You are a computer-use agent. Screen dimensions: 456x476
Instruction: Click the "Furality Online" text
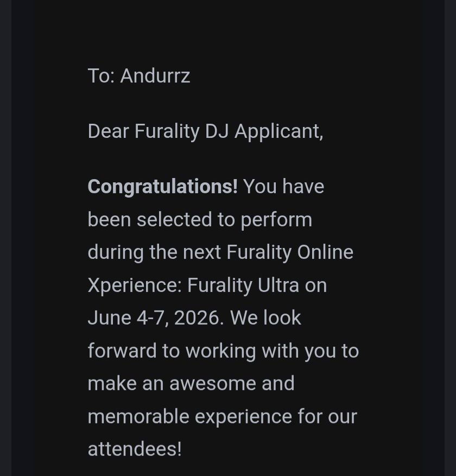(x=290, y=252)
